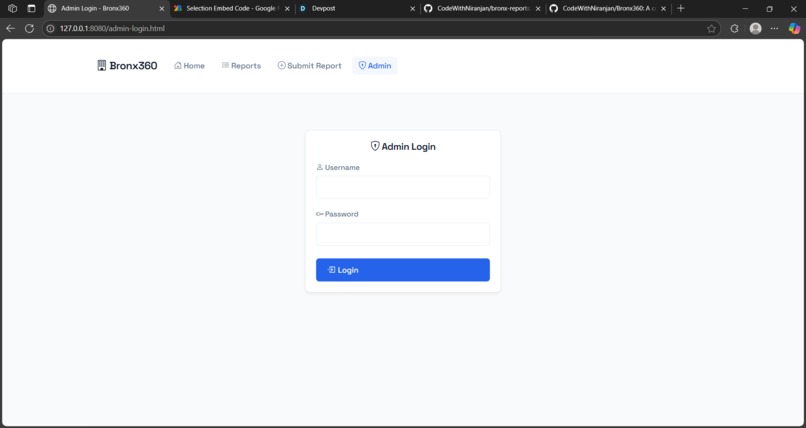Click the Bronx360 logo in the navbar

point(127,66)
